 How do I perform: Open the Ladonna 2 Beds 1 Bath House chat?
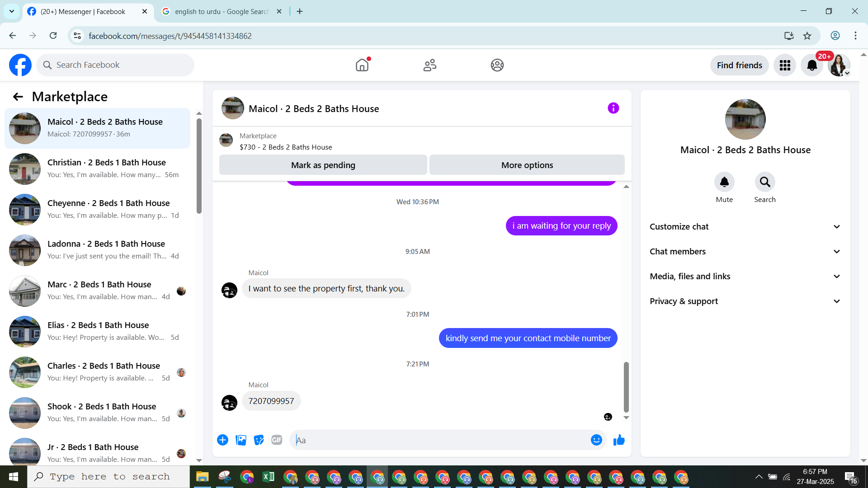tap(97, 250)
